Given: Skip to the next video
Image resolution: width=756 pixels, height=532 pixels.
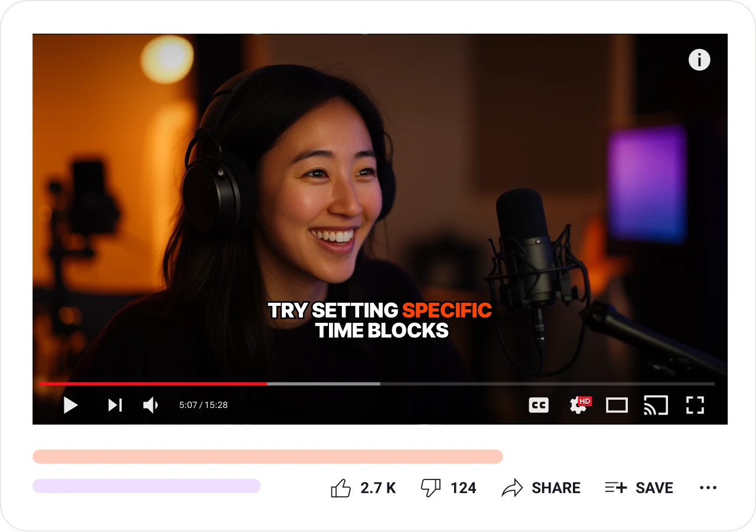Looking at the screenshot, I should tap(115, 405).
